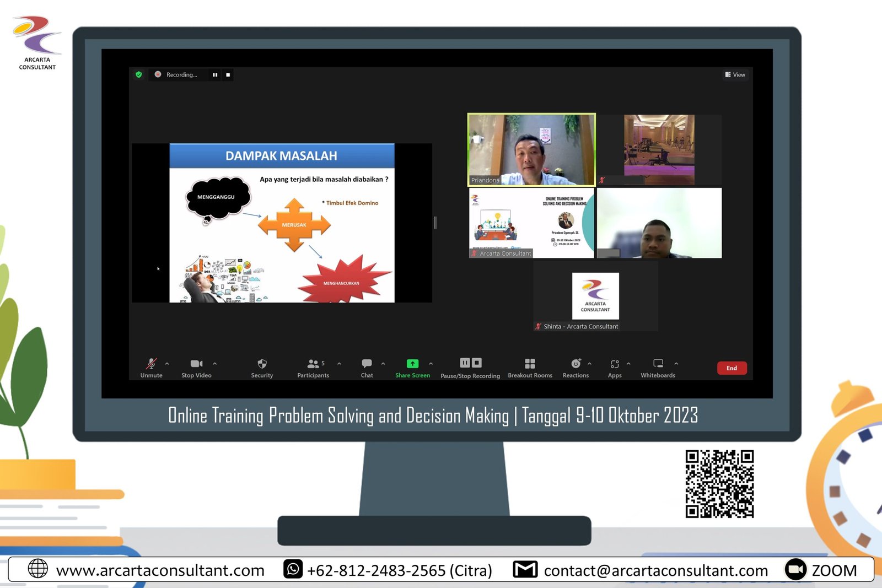The height and width of the screenshot is (588, 882).
Task: Select Priandona's video thumbnail
Action: [531, 149]
